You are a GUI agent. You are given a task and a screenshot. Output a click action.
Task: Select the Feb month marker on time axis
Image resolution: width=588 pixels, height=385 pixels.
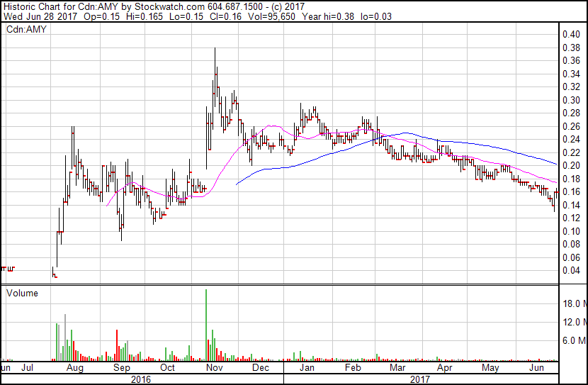[x=352, y=369]
